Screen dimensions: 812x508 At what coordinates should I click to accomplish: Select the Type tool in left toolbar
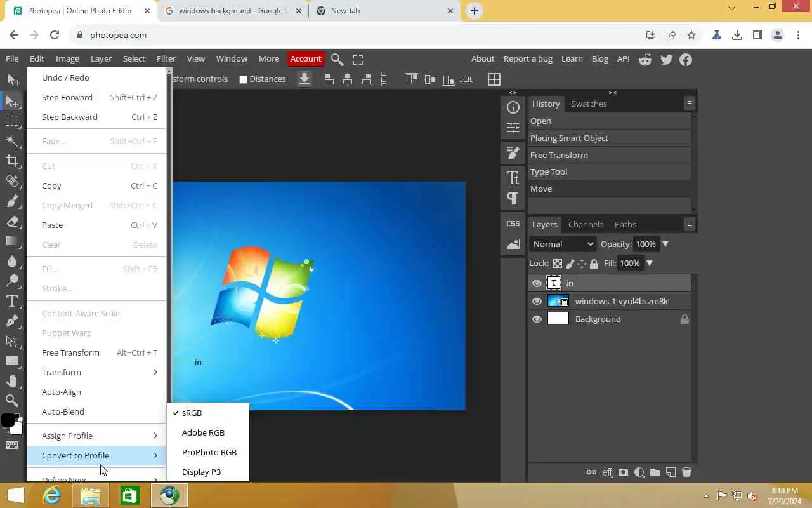click(12, 301)
